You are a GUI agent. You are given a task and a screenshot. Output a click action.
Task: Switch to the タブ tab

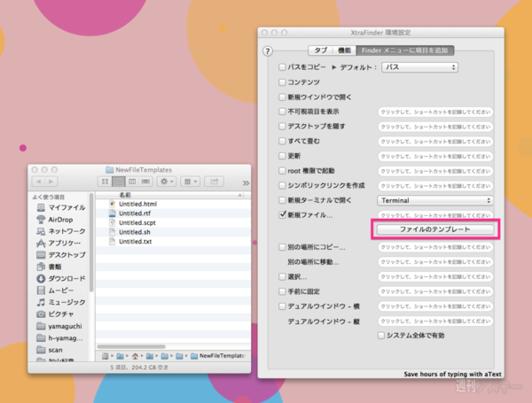click(x=320, y=50)
